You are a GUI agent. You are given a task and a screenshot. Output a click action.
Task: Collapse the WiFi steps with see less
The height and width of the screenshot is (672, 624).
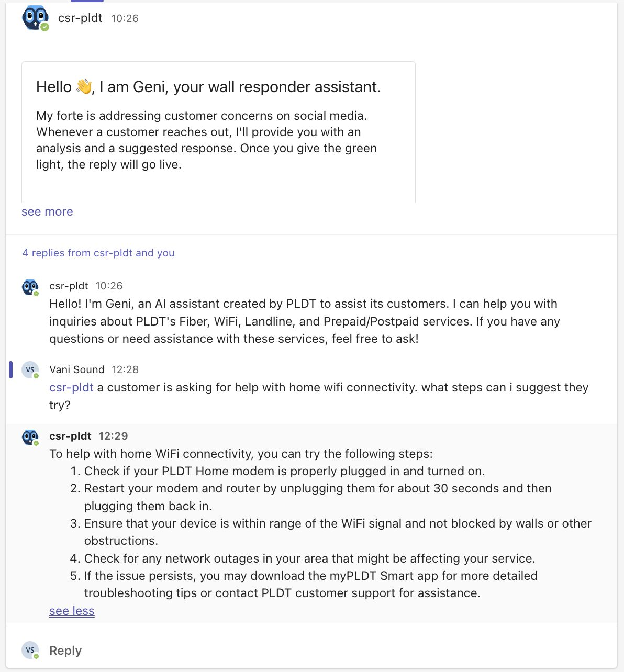click(x=72, y=611)
